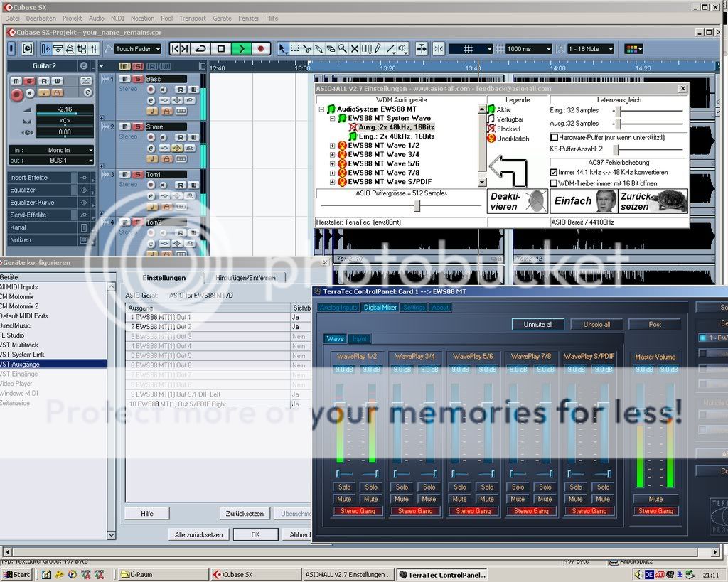
Task: Select the Play speaker tool
Action: pos(402,49)
